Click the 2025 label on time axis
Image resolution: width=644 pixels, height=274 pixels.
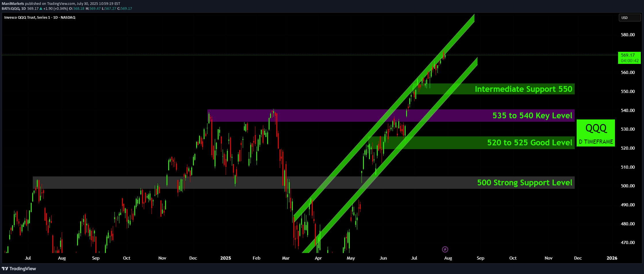(226, 258)
